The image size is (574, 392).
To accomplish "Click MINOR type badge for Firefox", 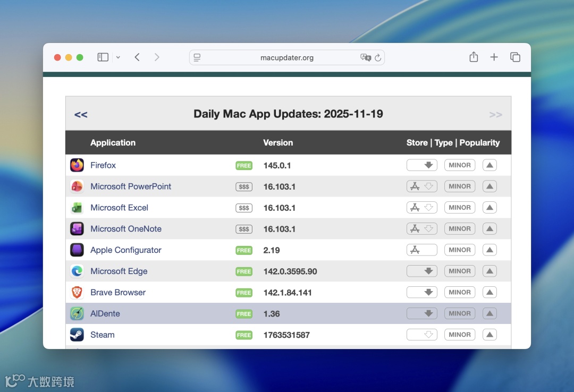I will click(x=460, y=165).
